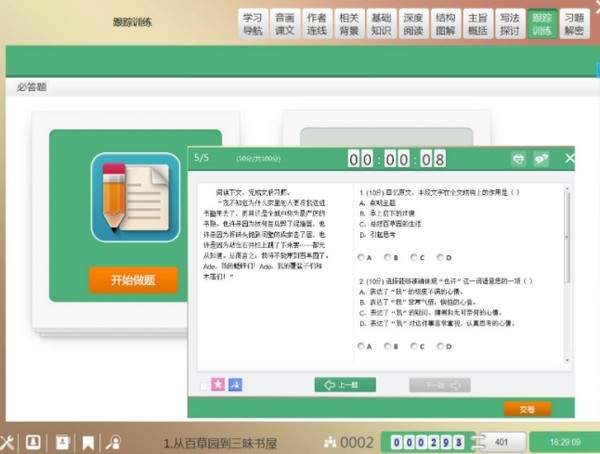Select option C for question 1
This screenshot has height=454, width=600.
(414, 257)
